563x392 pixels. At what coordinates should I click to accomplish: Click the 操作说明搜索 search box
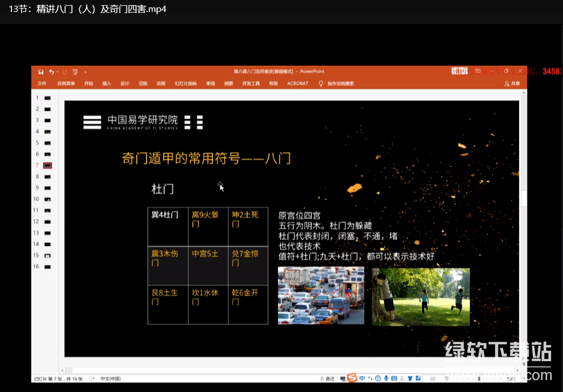coord(341,83)
